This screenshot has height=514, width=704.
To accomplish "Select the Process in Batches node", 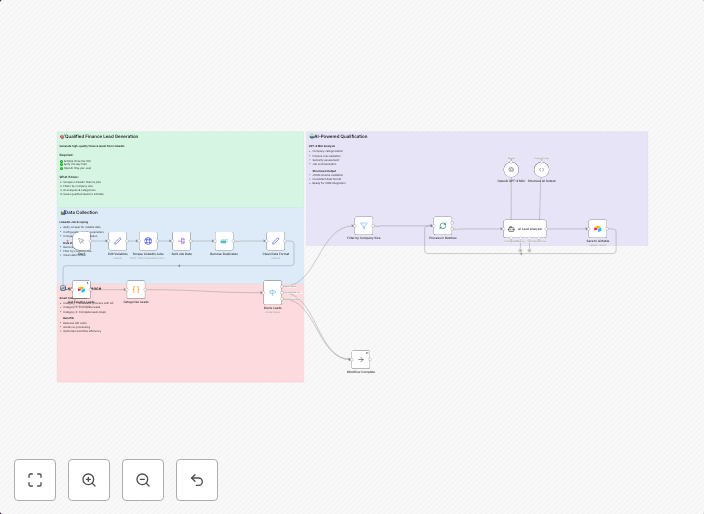I will click(x=442, y=226).
